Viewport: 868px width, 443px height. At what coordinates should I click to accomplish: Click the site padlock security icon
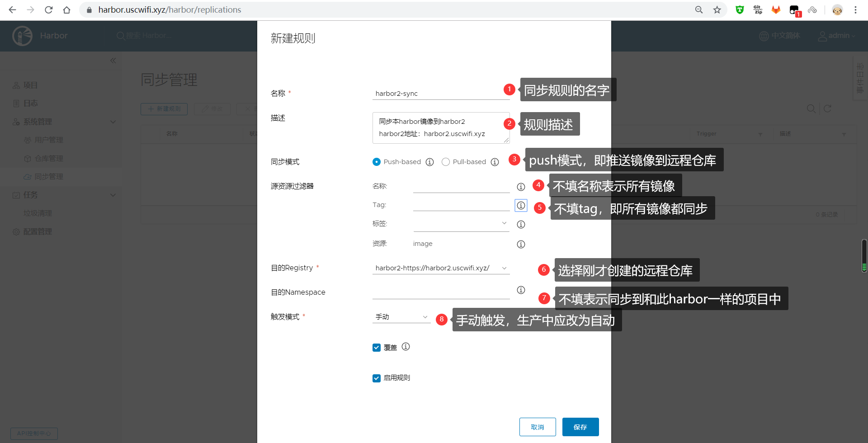pos(89,9)
